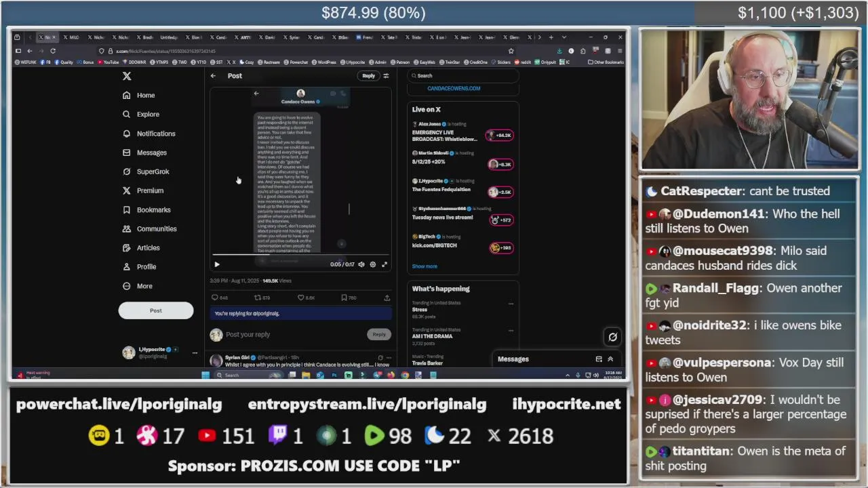
Task: Open video settings gear
Action: click(x=372, y=264)
